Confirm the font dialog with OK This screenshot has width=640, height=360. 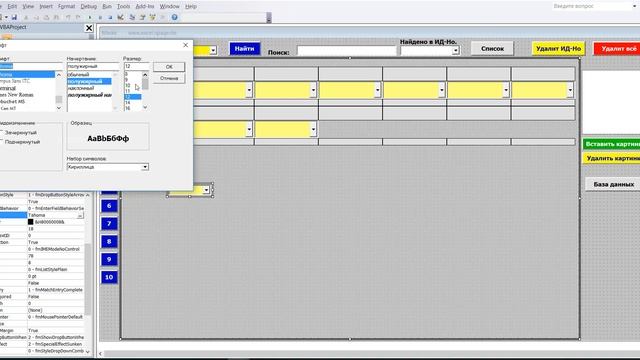click(x=169, y=67)
